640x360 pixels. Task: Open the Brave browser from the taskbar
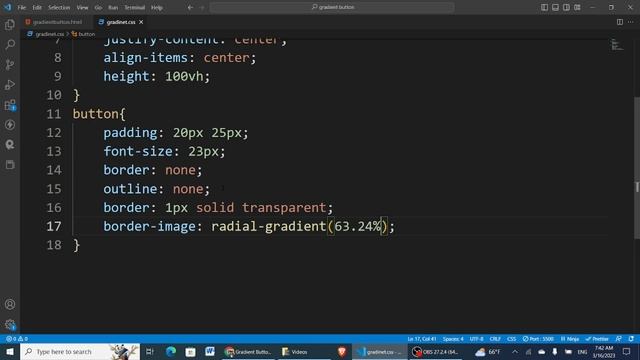[x=342, y=351]
